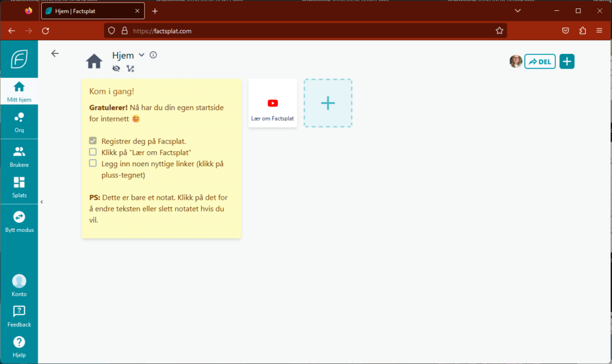Collapse the left sidebar with the arrow handle
The width and height of the screenshot is (612, 364).
click(x=42, y=202)
